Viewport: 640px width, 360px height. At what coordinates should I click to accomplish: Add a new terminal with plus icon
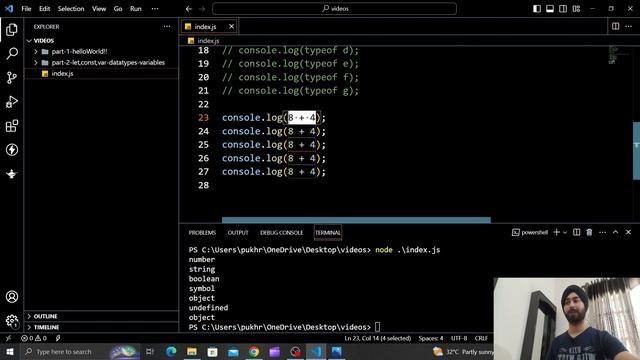point(556,232)
